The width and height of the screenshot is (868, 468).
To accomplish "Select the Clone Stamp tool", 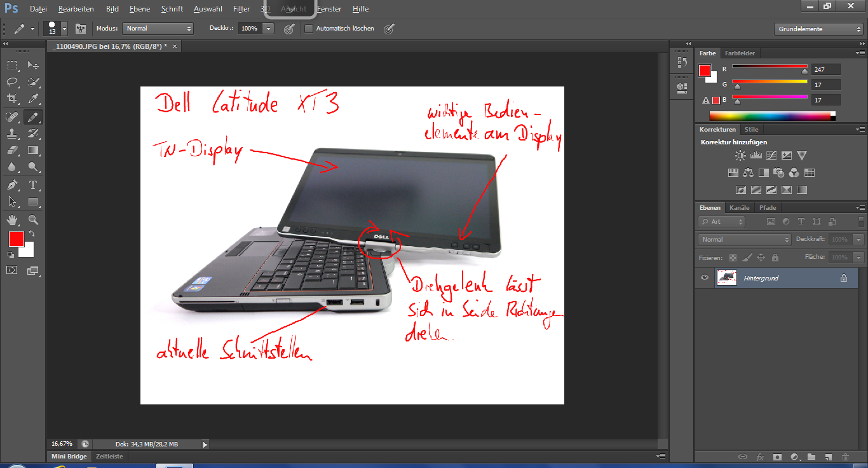I will [12, 134].
